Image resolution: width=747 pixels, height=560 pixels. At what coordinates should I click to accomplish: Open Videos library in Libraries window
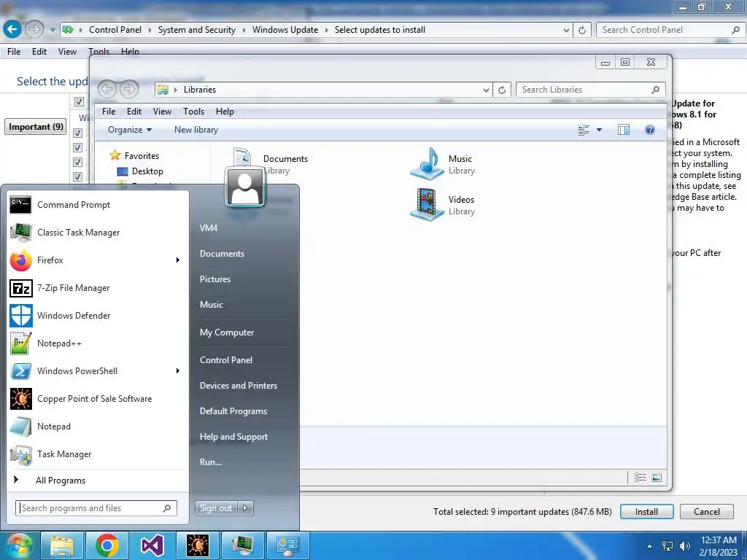click(x=442, y=205)
